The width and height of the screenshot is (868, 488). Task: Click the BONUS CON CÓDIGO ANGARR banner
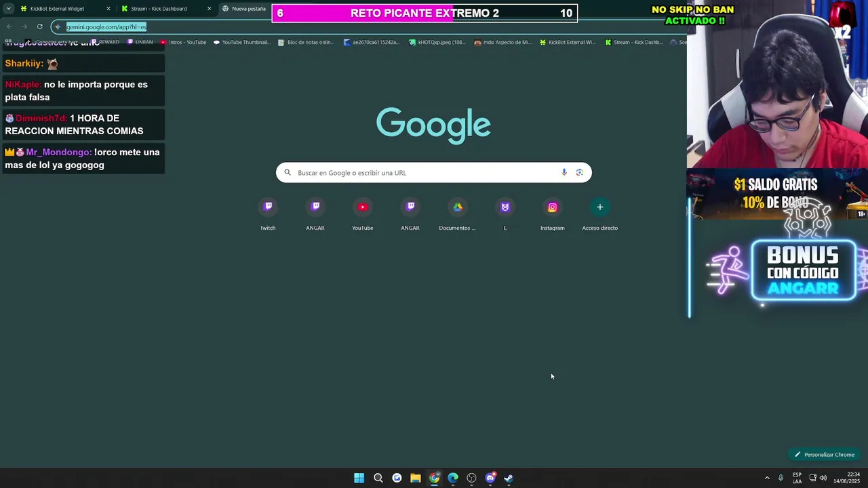[804, 271]
